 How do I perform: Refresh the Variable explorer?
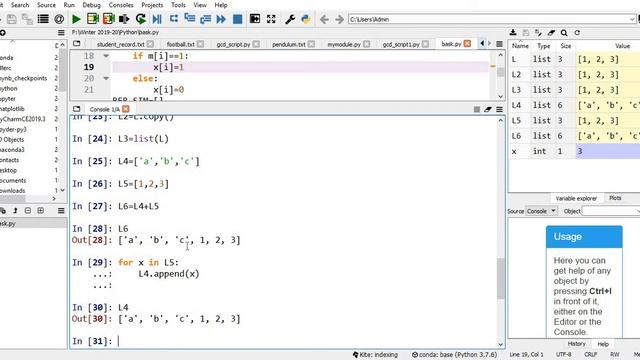(577, 33)
